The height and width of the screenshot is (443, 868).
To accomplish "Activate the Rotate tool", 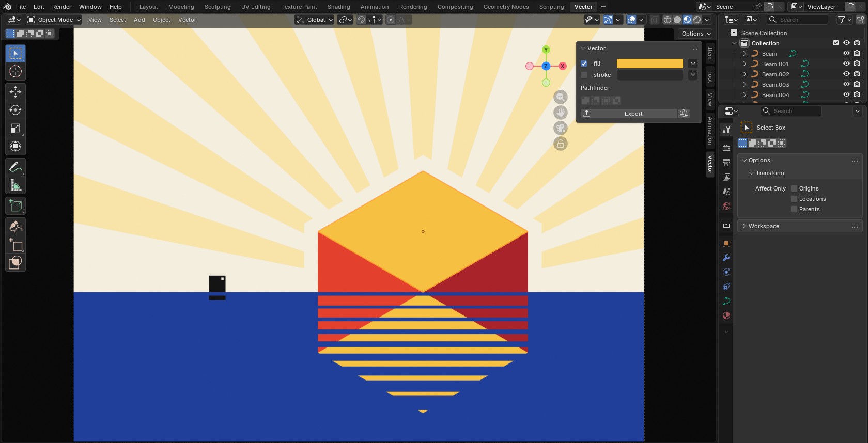I will [x=16, y=110].
